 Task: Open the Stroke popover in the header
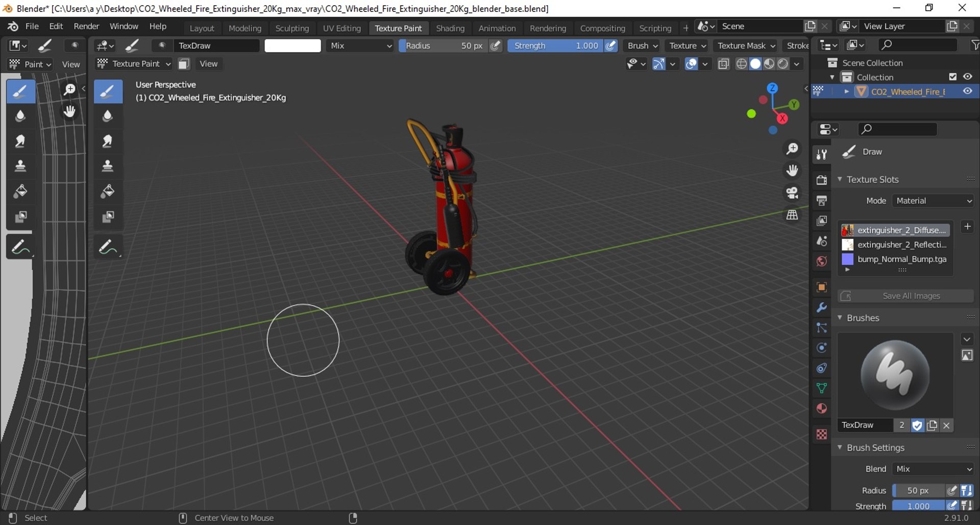(x=797, y=45)
